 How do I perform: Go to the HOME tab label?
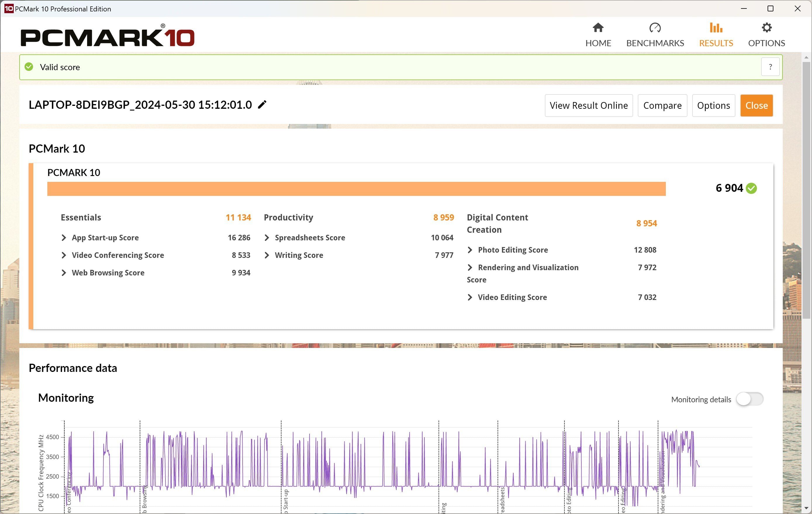pyautogui.click(x=598, y=43)
